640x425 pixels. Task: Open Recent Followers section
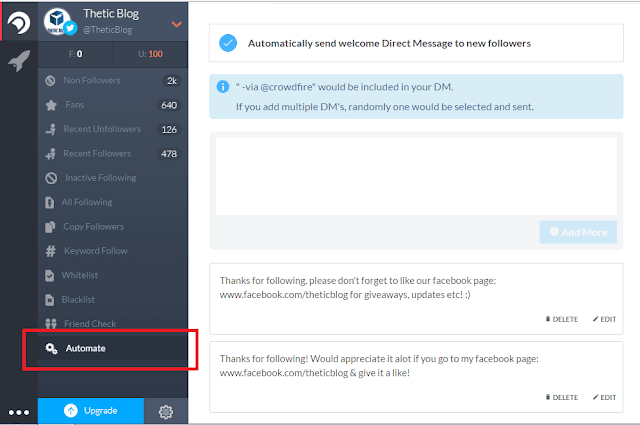113,154
